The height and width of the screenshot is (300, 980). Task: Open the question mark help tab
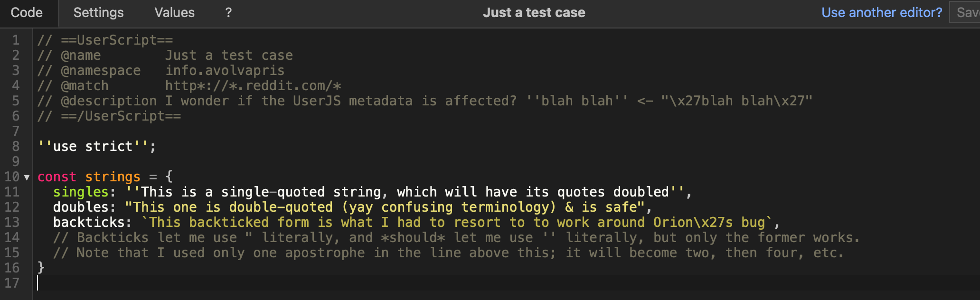[x=228, y=13]
